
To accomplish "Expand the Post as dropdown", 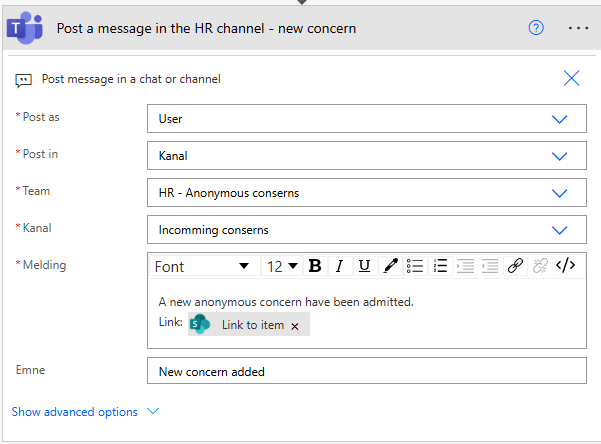I will [x=560, y=119].
